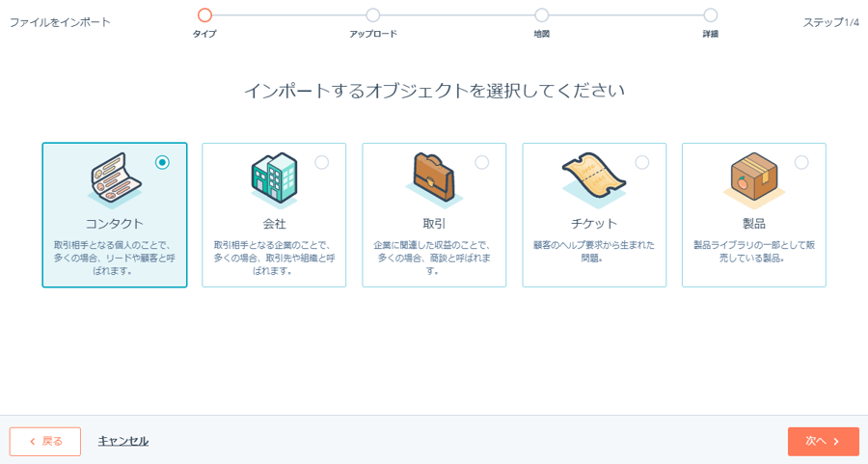The image size is (868, 464).
Task: Click the キャンセル link
Action: coord(123,441)
